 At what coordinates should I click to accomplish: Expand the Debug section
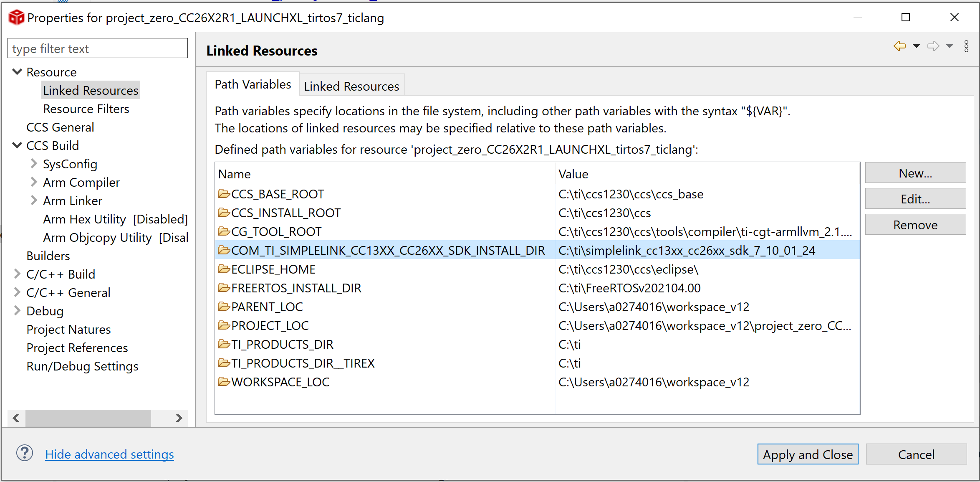(x=17, y=310)
